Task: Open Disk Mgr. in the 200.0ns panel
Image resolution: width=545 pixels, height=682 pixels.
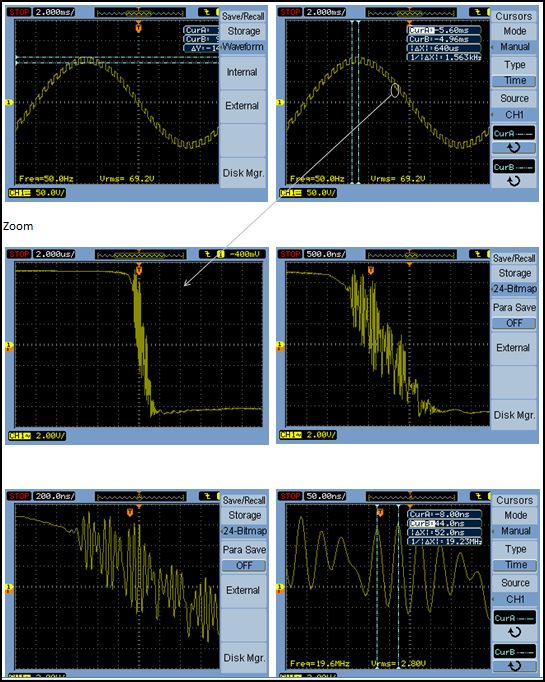Action: click(244, 658)
